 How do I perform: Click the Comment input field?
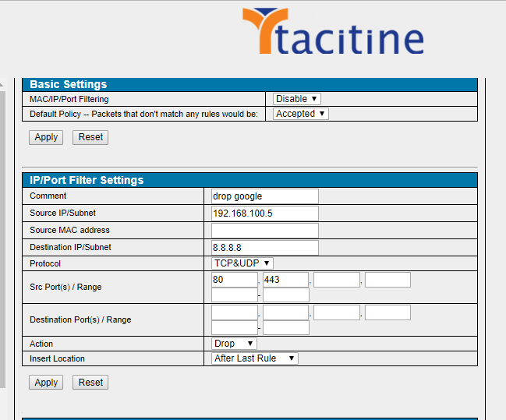pos(265,196)
